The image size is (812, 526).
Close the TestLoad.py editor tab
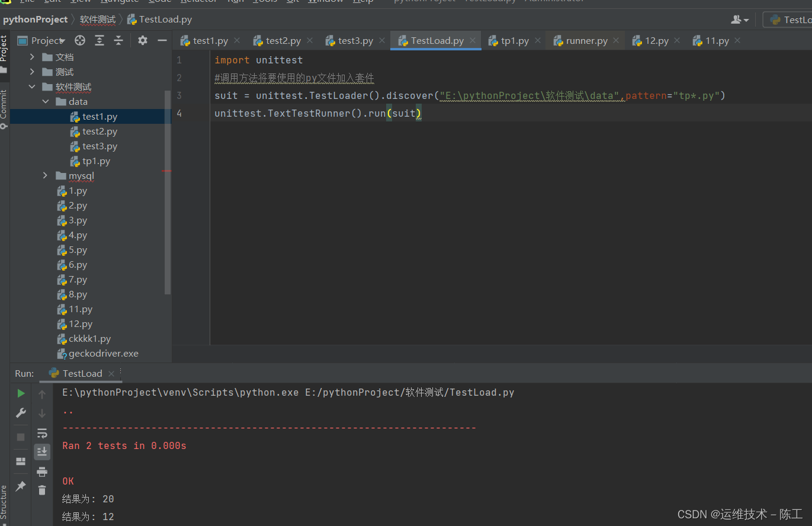pyautogui.click(x=473, y=40)
